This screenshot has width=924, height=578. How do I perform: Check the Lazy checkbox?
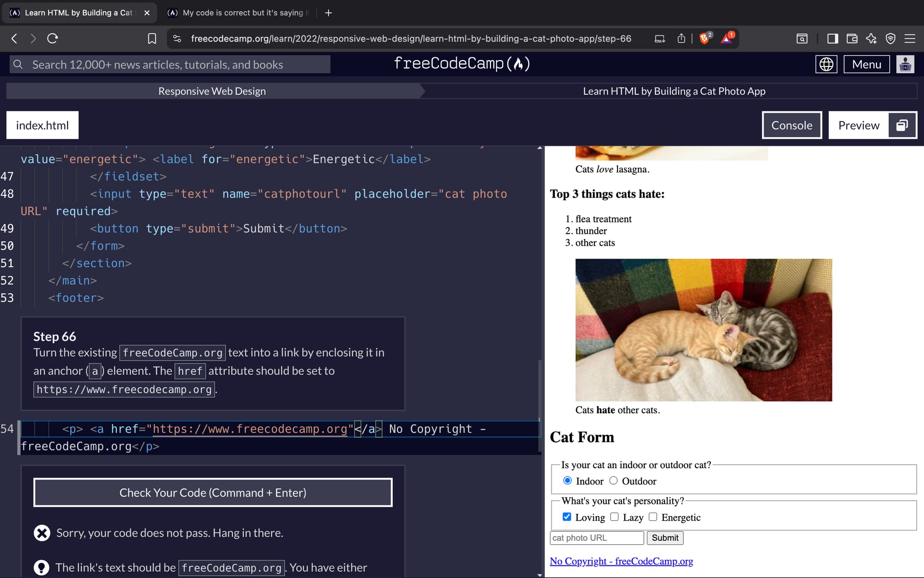(614, 516)
